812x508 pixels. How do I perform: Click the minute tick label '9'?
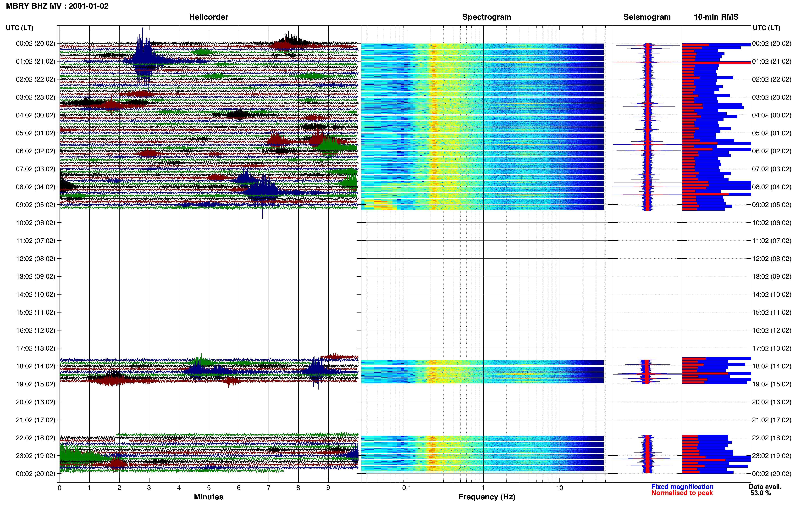pyautogui.click(x=328, y=488)
